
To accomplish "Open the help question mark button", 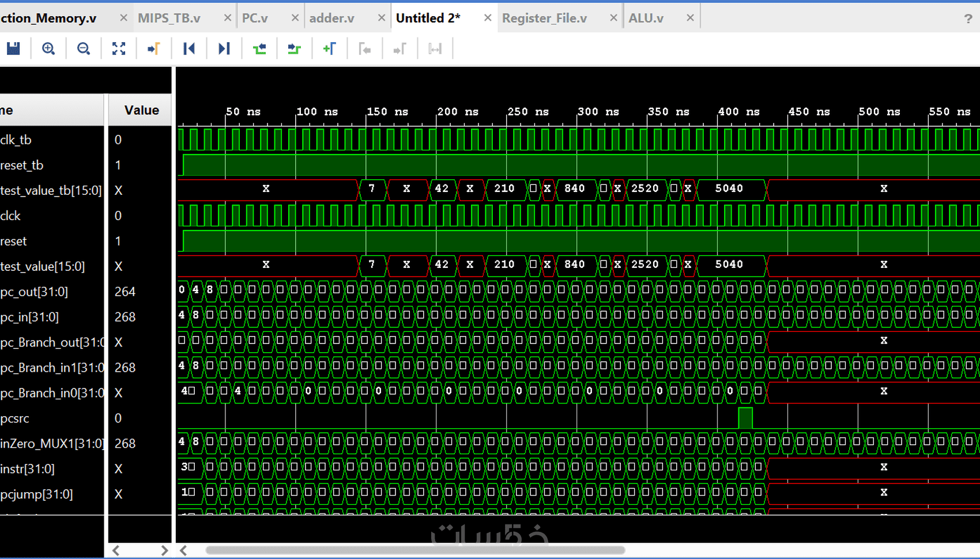I will 968,18.
